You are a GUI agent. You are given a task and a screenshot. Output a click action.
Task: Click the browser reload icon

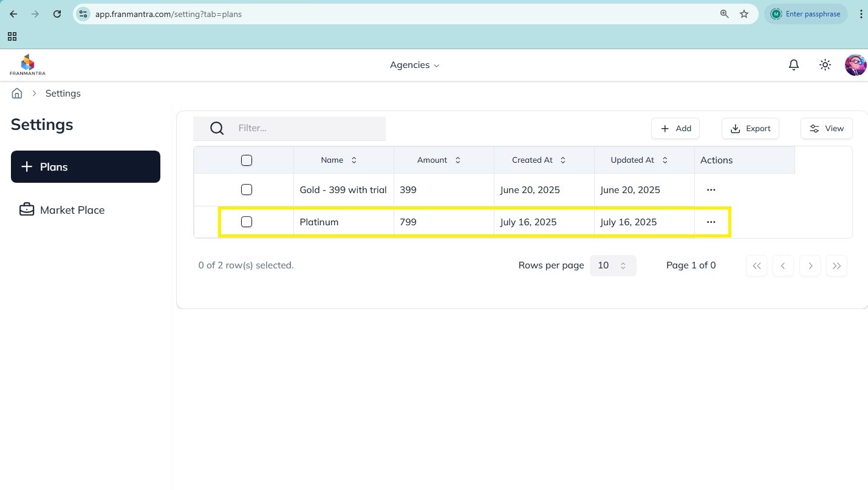click(x=57, y=14)
